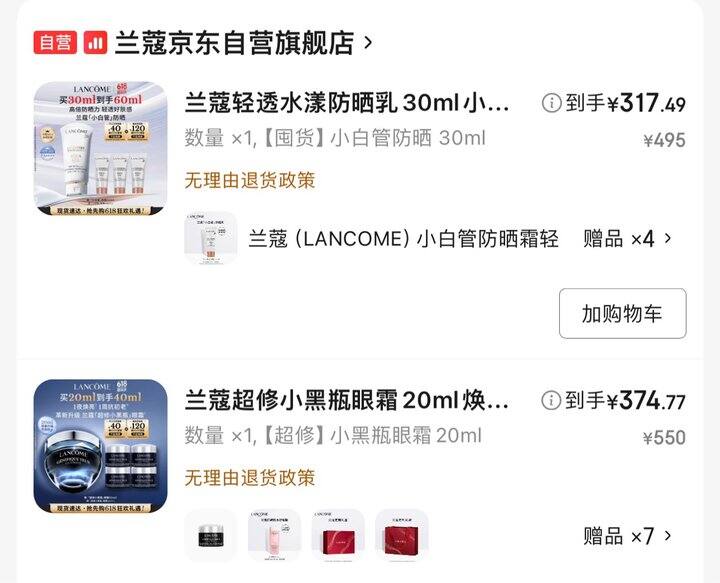The image size is (720, 583).
Task: Open red gift bag thumbnail
Action: click(x=402, y=536)
